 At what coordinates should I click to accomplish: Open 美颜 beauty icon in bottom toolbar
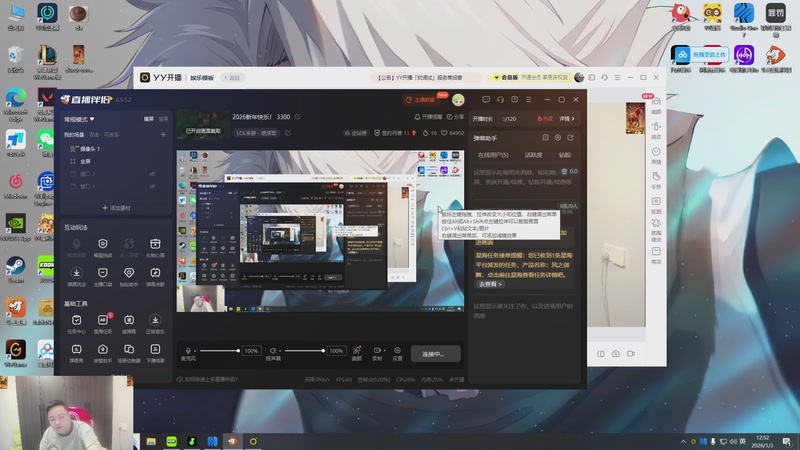tap(357, 353)
